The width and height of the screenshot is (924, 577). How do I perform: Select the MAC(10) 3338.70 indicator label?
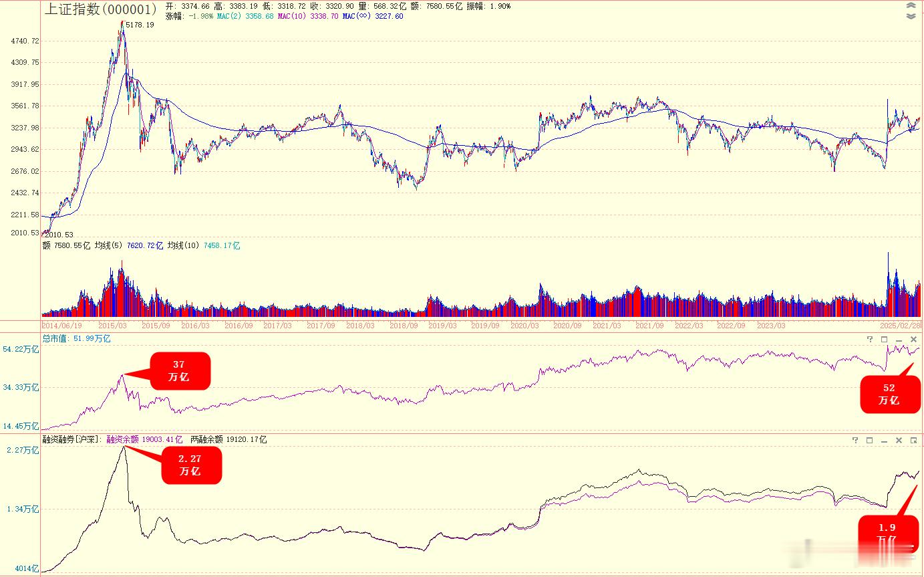pos(307,16)
